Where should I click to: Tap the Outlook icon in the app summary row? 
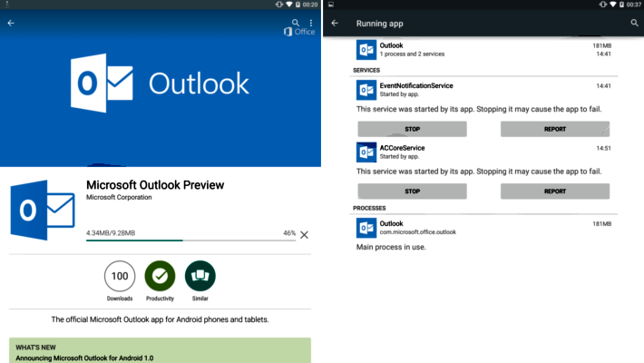pos(366,50)
